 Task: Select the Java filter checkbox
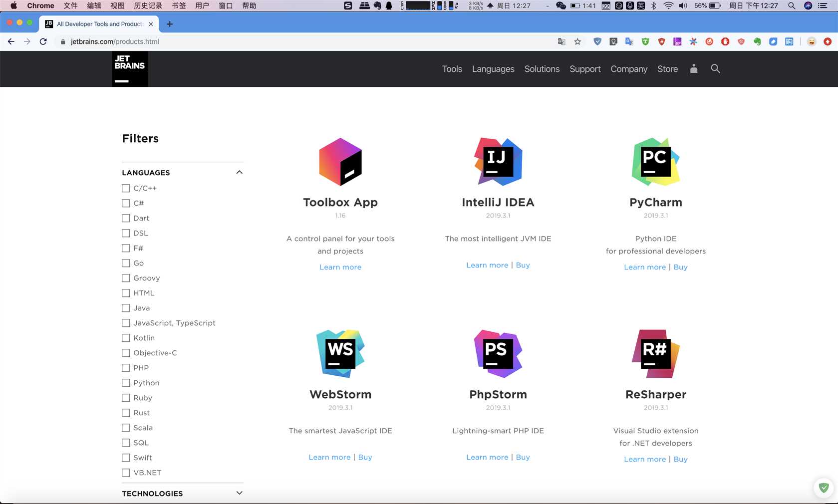(126, 308)
